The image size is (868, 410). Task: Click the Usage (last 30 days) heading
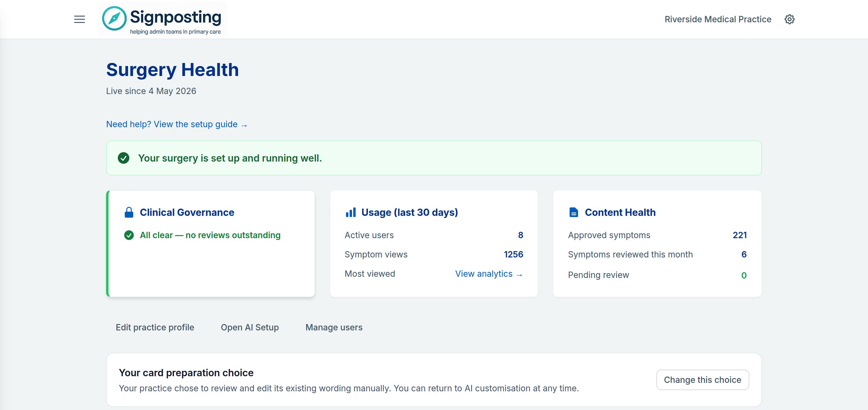click(410, 213)
